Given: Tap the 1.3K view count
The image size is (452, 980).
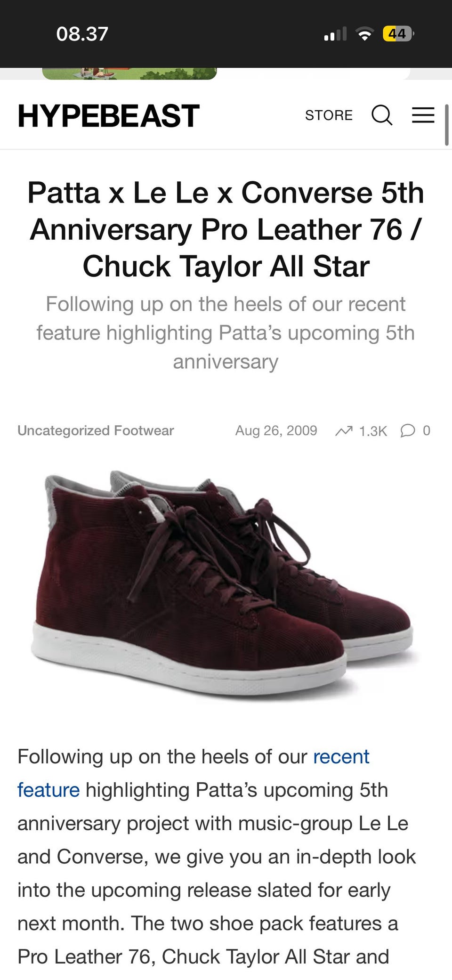Looking at the screenshot, I should tap(373, 431).
